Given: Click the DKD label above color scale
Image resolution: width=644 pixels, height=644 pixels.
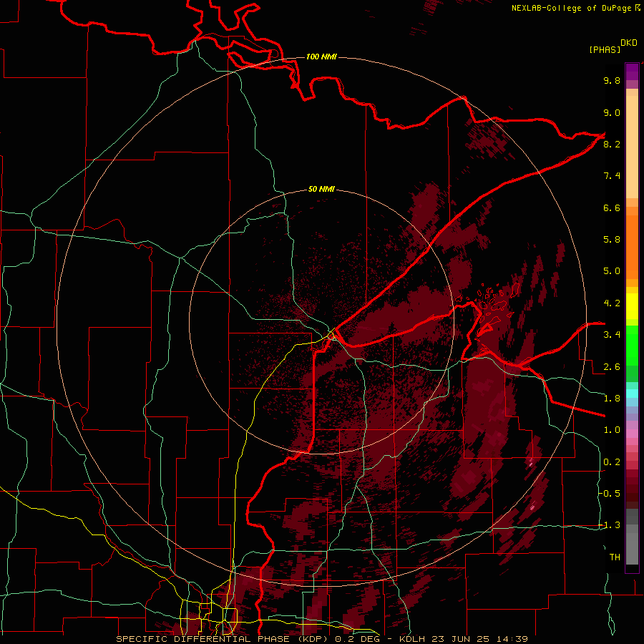Looking at the screenshot, I should click(629, 43).
